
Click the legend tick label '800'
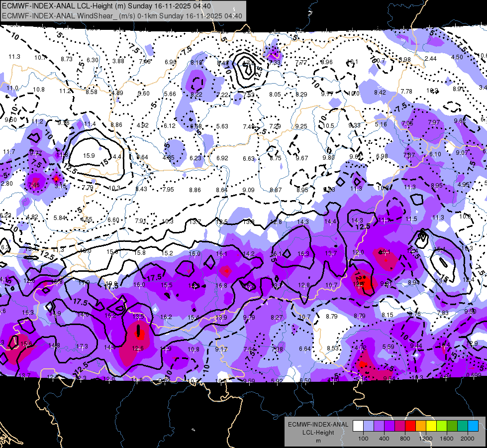tap(405, 439)
